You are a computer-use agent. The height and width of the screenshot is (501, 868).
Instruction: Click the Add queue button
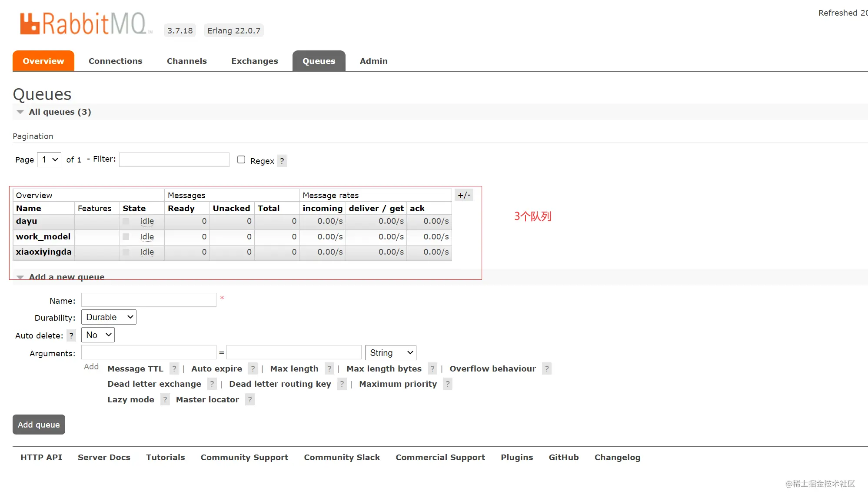pyautogui.click(x=39, y=425)
